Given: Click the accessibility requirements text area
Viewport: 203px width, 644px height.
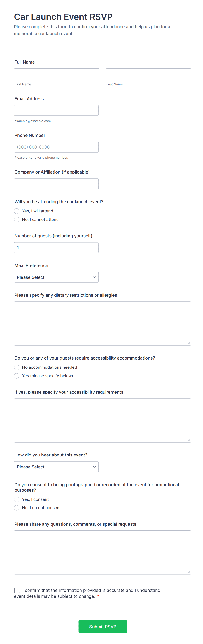Looking at the screenshot, I should 103,420.
